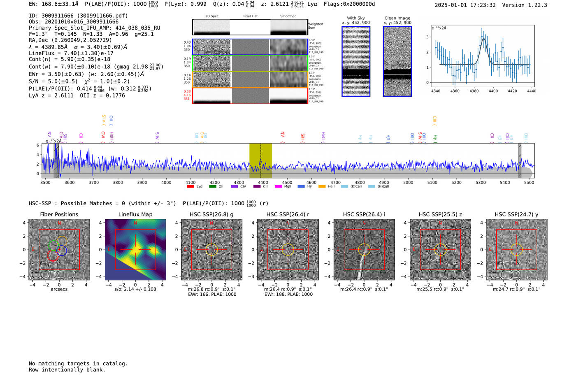The image size is (576, 392).
Task: Open the HSC SSP(26.8) g cutout
Action: click(211, 250)
